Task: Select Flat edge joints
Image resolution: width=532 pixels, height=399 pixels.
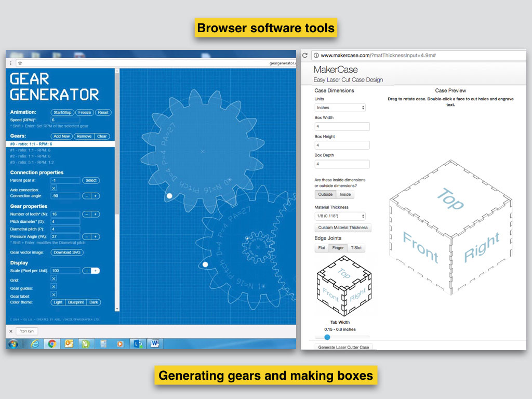Action: [x=322, y=248]
